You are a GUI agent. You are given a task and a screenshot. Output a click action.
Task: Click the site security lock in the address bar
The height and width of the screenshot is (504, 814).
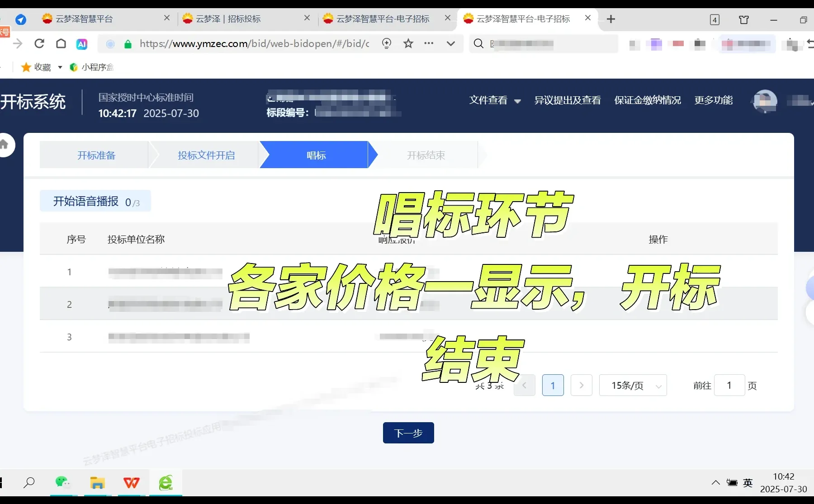coord(128,44)
